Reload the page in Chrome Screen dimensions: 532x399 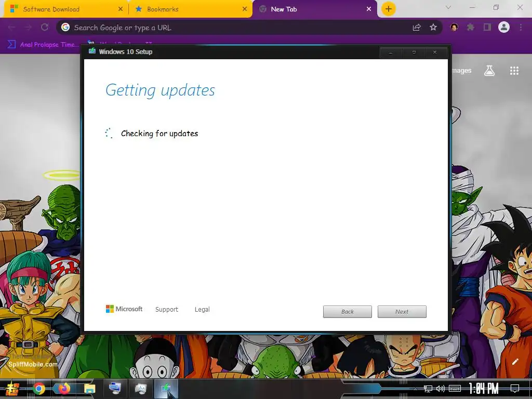coord(45,28)
